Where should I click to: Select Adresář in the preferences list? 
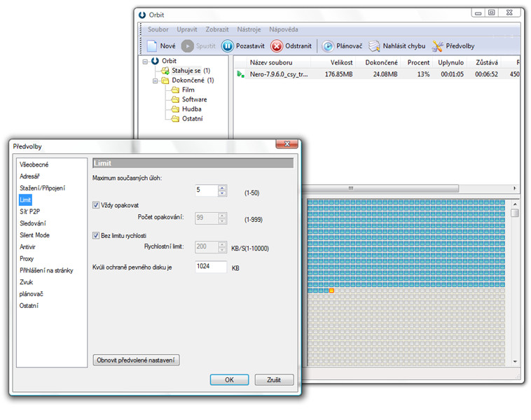pos(29,176)
